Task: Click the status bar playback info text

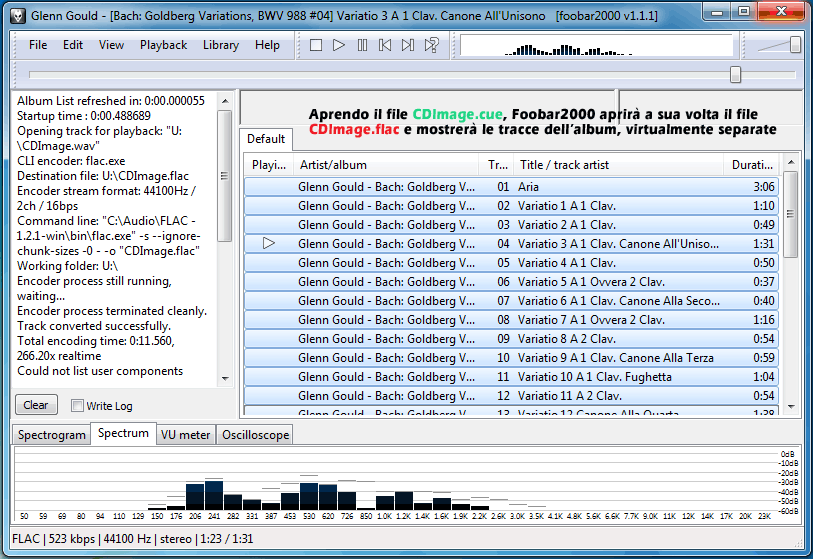Action: tap(132, 539)
